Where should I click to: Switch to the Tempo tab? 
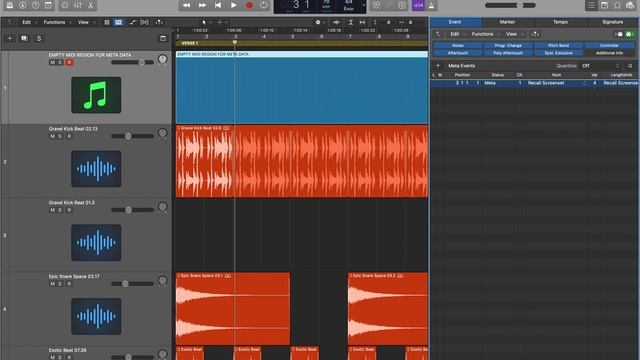(x=560, y=22)
